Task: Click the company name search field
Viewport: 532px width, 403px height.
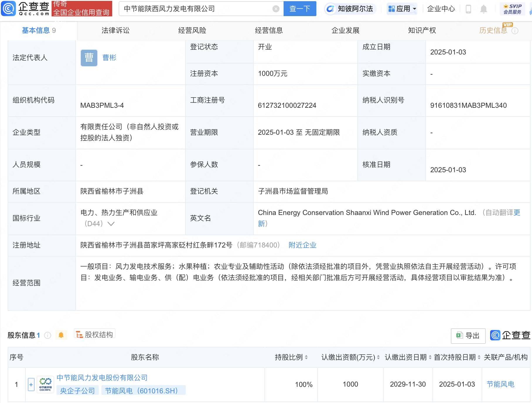Action: [x=196, y=9]
